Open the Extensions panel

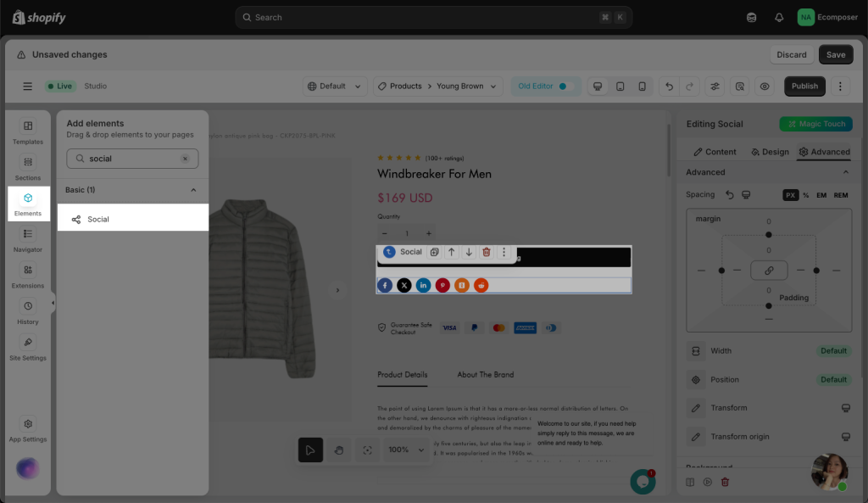[x=28, y=275]
